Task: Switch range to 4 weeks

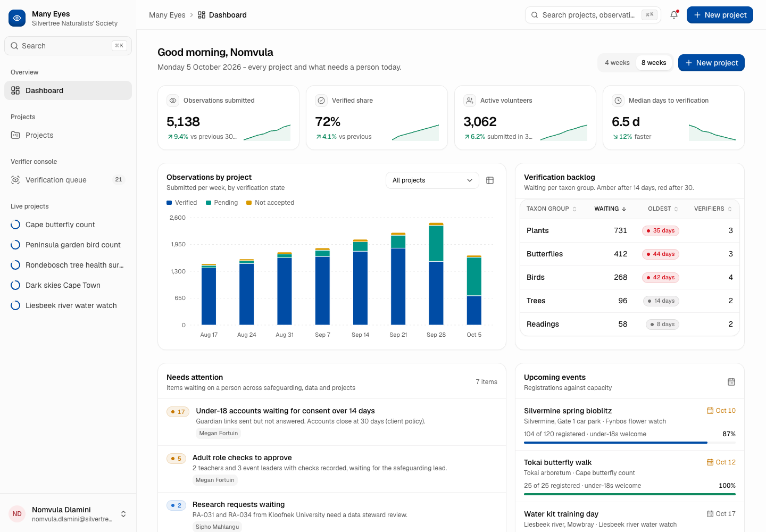Action: coord(617,63)
